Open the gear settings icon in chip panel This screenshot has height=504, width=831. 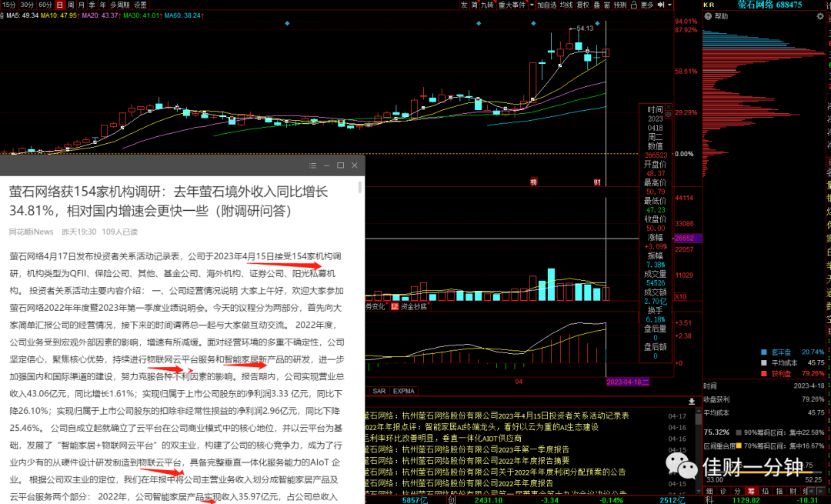820,16
